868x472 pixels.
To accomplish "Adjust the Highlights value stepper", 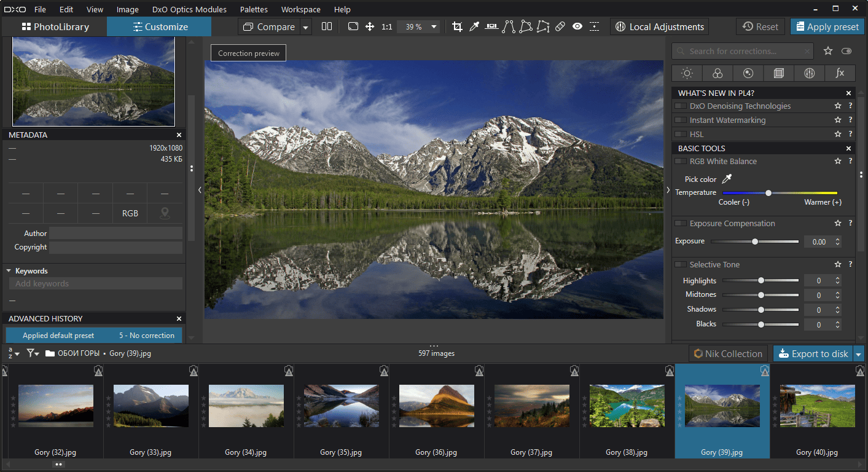I will point(837,281).
